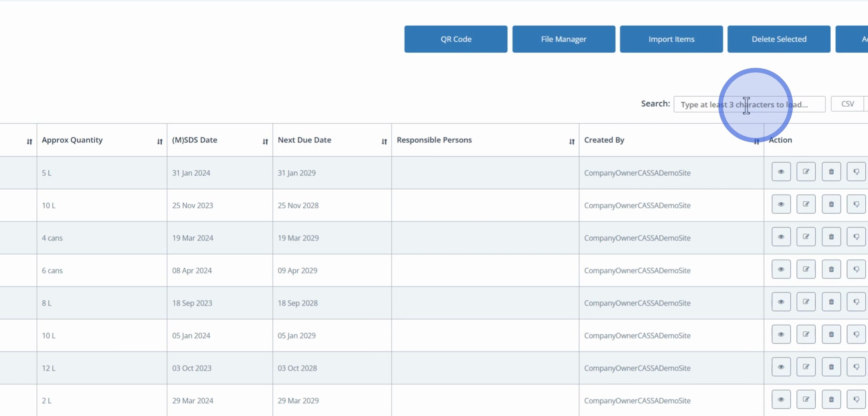This screenshot has width=868, height=416.
Task: Click thumbs-down icon for 12 L row
Action: click(856, 367)
